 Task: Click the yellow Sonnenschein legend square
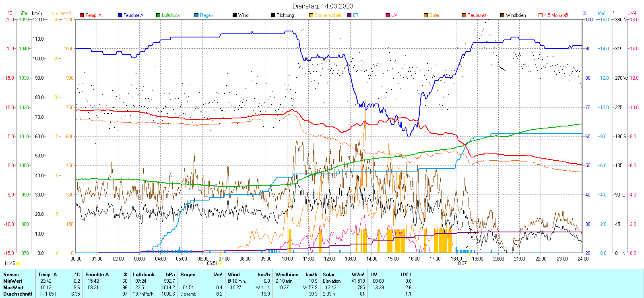point(311,15)
